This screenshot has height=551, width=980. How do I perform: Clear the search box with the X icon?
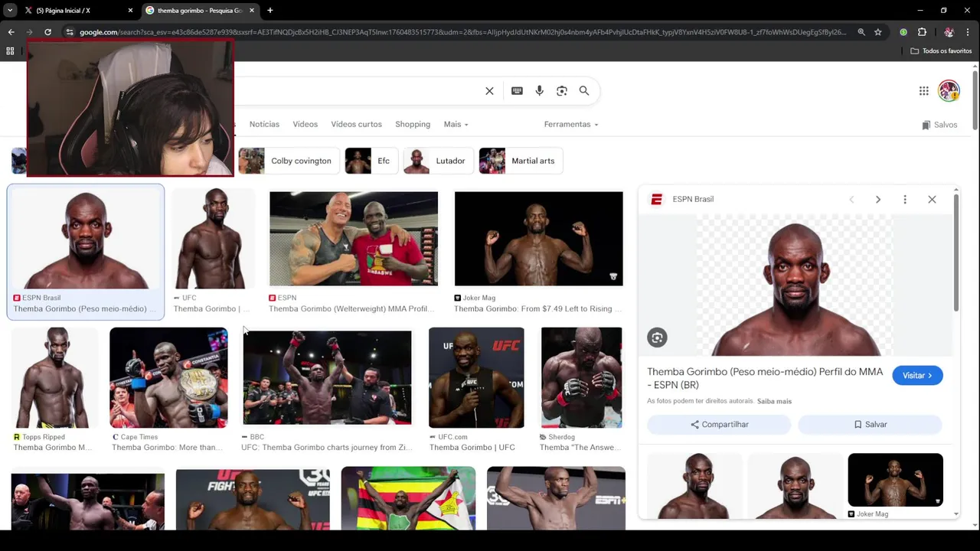point(489,91)
